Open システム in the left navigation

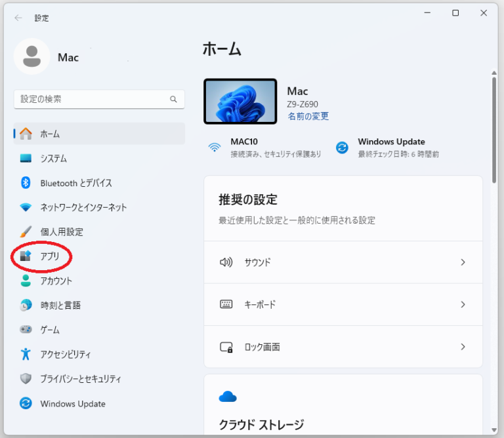click(53, 159)
